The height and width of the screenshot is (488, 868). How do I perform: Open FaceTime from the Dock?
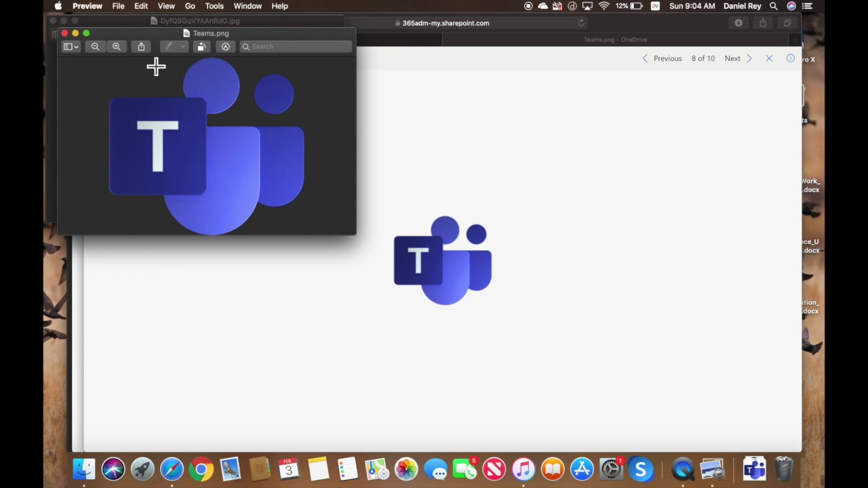pos(465,468)
